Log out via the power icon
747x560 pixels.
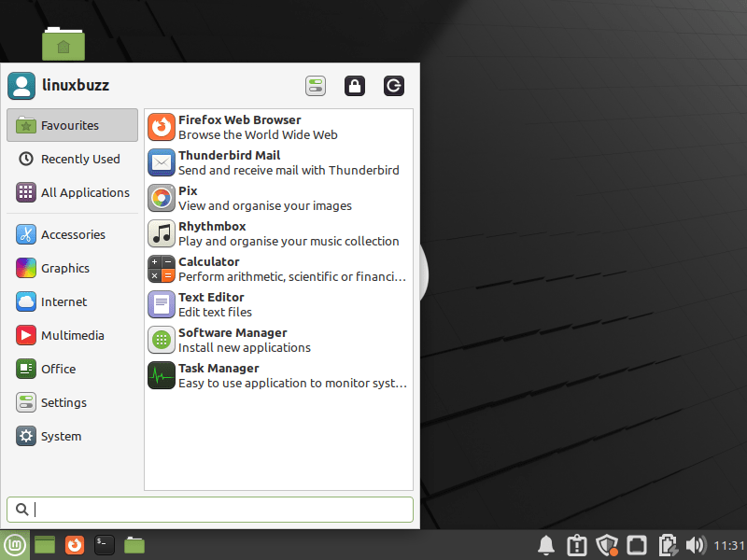(x=393, y=85)
